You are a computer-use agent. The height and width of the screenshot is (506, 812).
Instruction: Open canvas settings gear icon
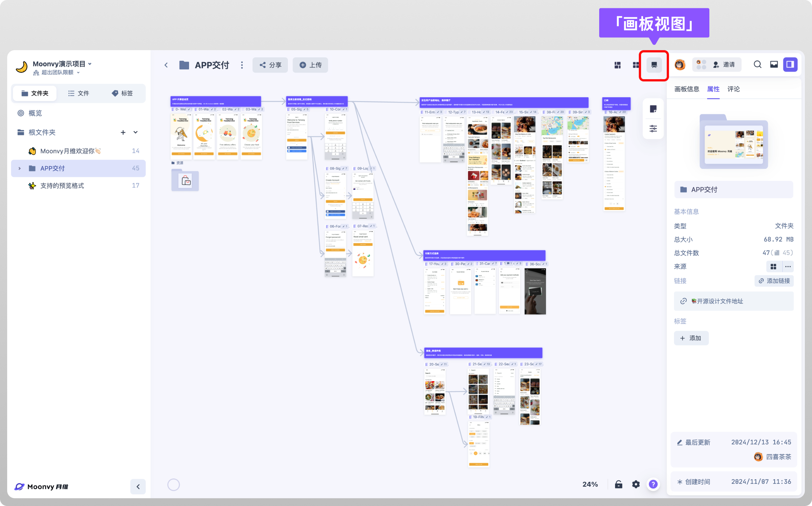[x=636, y=484]
